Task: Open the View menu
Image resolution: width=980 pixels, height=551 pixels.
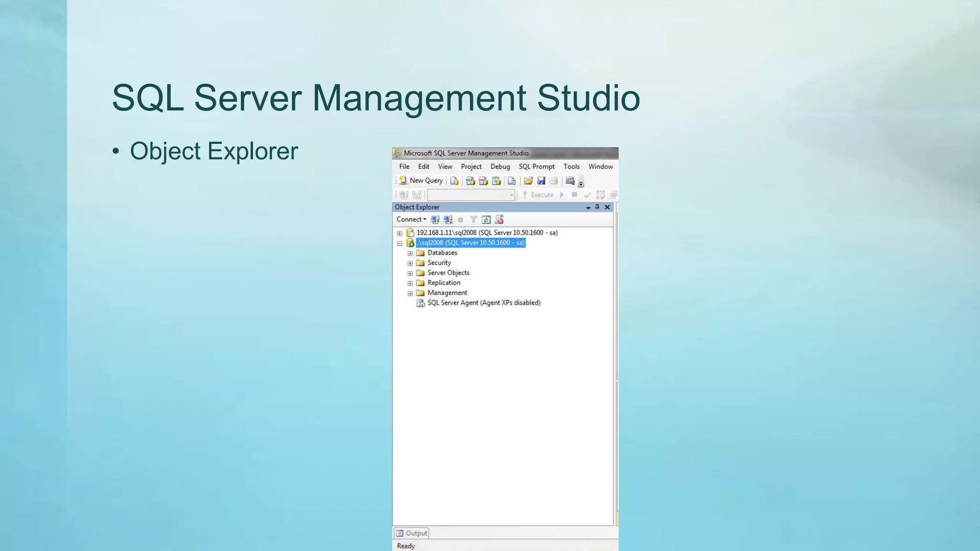Action: pos(445,167)
